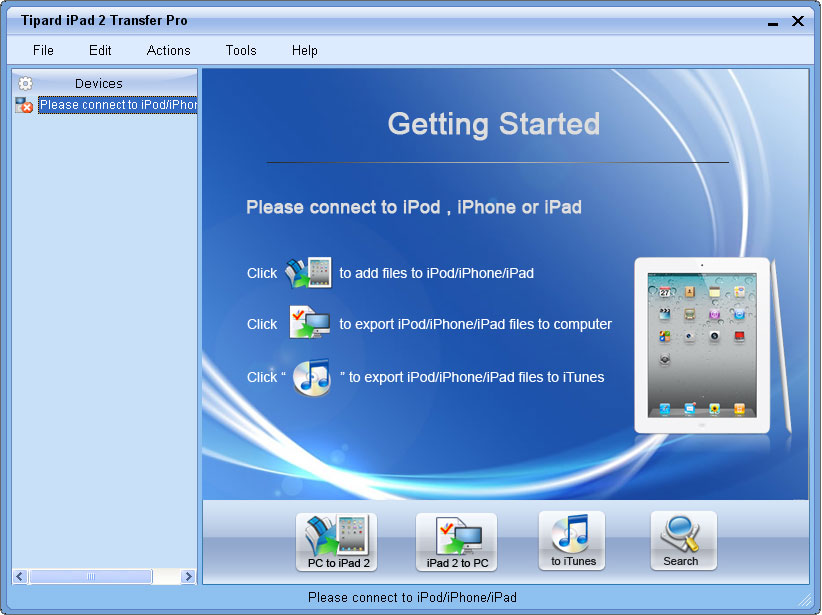Click the iPad 2 to PC button
The width and height of the screenshot is (822, 615).
tap(456, 542)
